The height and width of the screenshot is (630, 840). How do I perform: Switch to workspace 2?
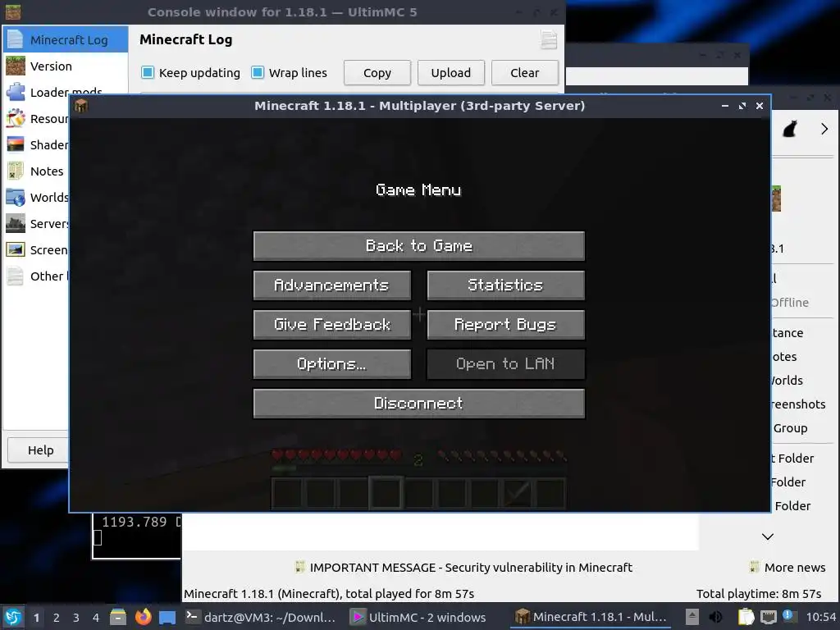[57, 618]
